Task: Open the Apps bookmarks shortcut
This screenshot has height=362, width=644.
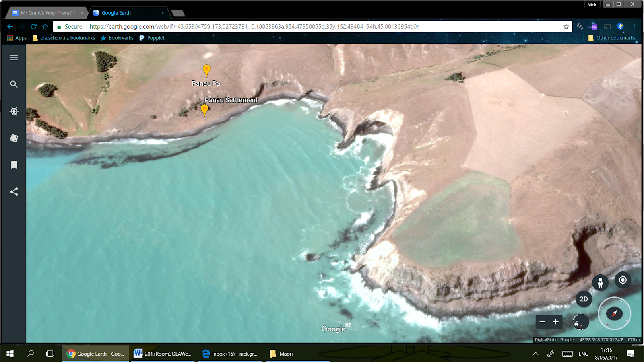Action: point(17,38)
